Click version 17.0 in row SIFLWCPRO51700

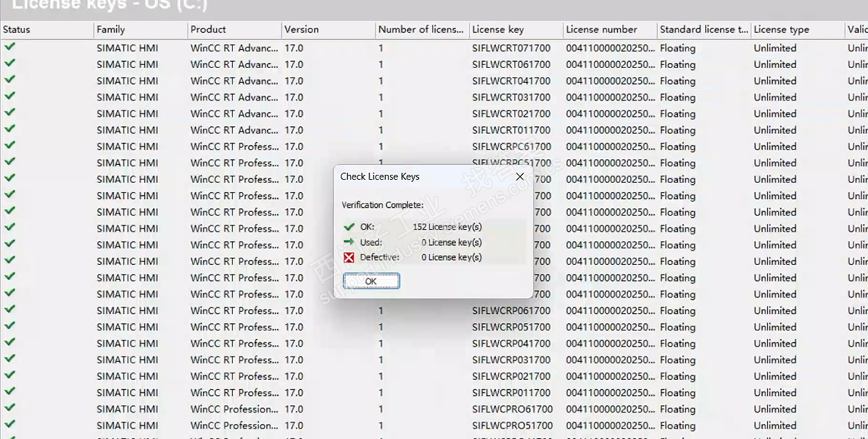click(x=294, y=426)
